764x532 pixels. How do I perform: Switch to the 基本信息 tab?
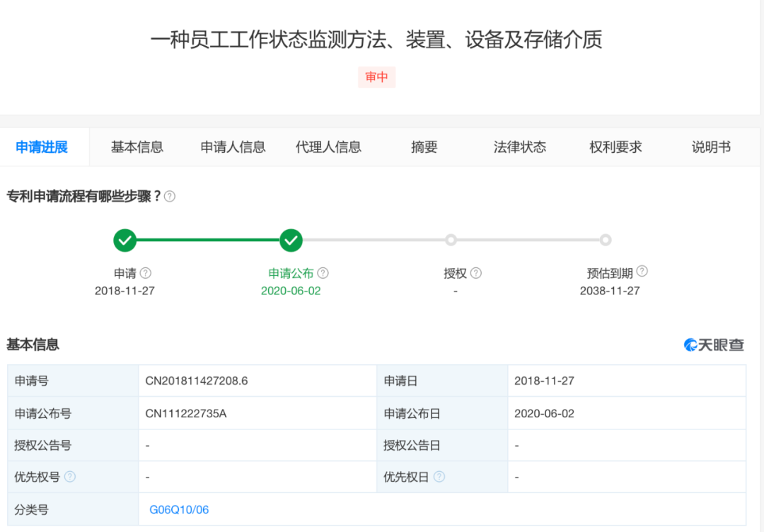[137, 147]
